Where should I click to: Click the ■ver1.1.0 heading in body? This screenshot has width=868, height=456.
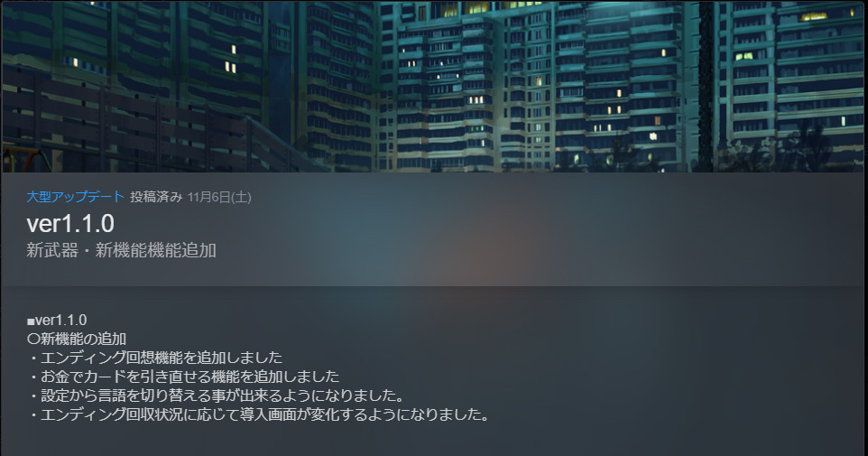(57, 321)
